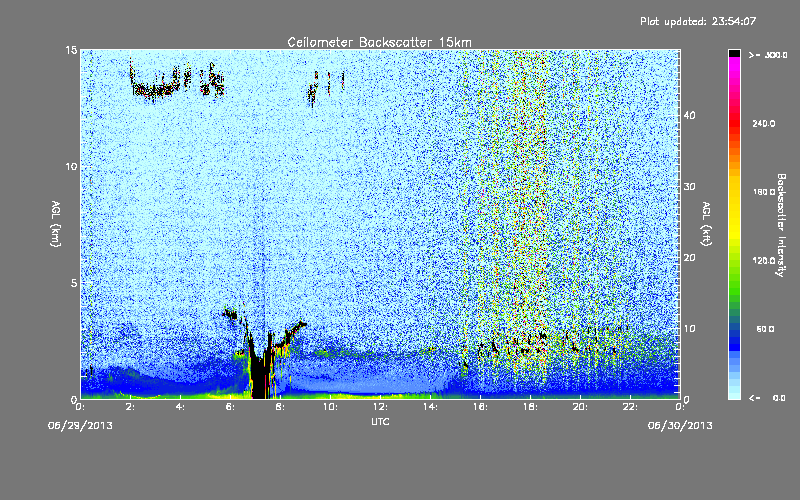Click the '>= 300.0' colorbar maximum label
Screen dimensions: 800x500
[768, 55]
